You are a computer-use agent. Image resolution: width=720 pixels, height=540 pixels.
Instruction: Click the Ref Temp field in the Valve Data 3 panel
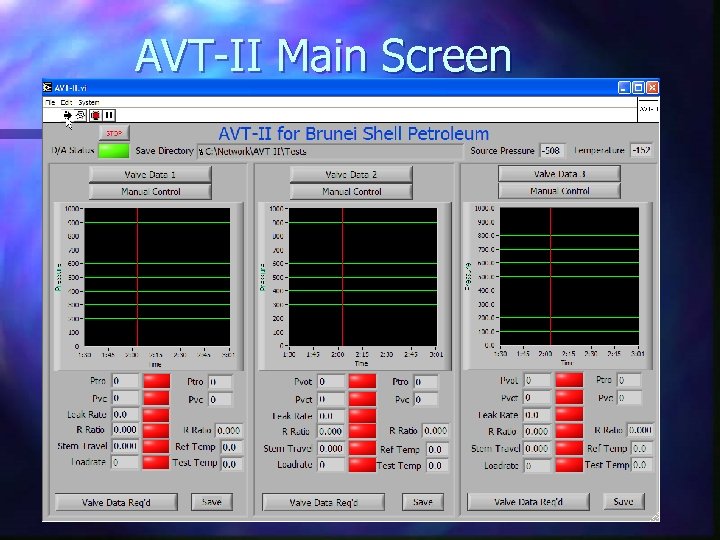642,448
